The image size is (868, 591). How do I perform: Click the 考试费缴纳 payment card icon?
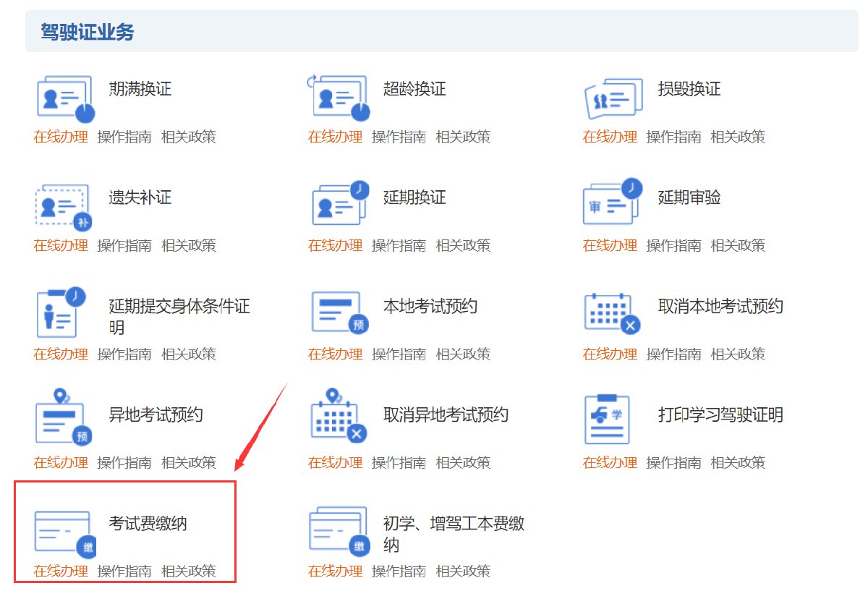click(x=64, y=532)
